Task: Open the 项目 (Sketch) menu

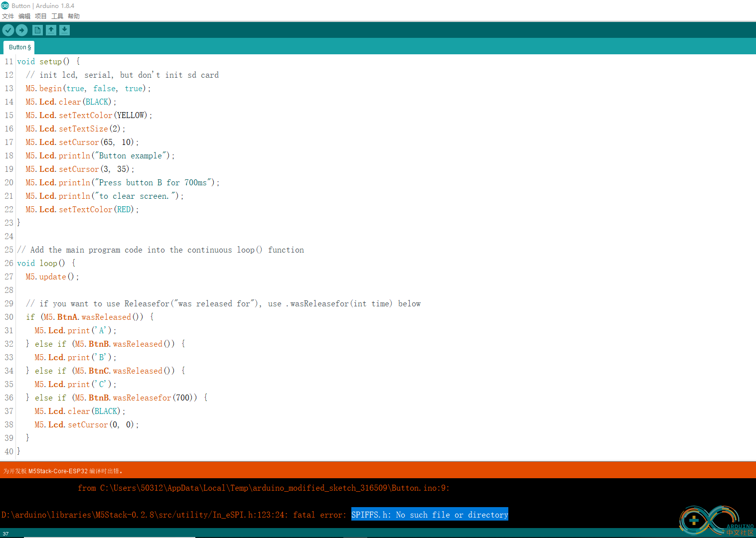Action: (x=41, y=16)
